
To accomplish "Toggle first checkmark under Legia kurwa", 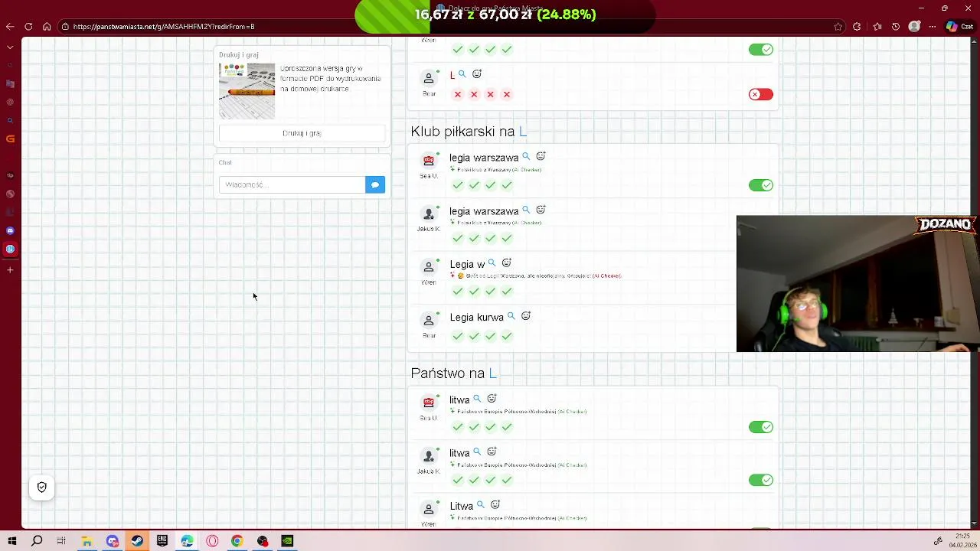I will (x=458, y=336).
